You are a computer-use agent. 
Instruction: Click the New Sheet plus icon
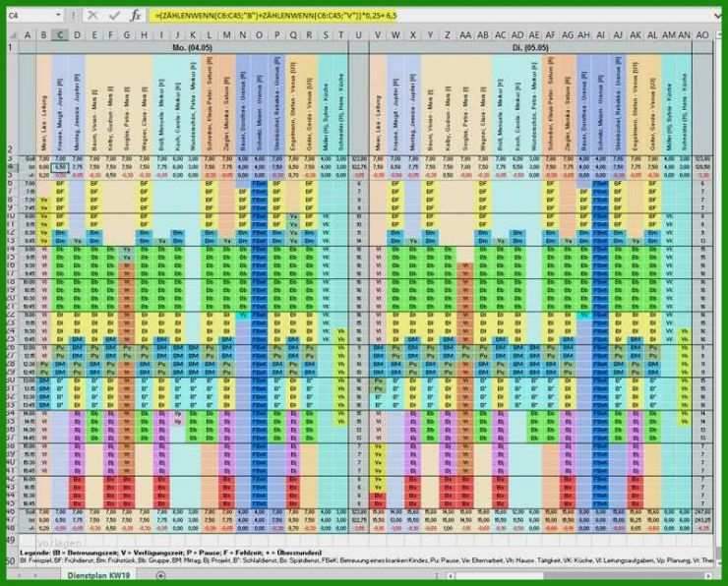(x=160, y=576)
